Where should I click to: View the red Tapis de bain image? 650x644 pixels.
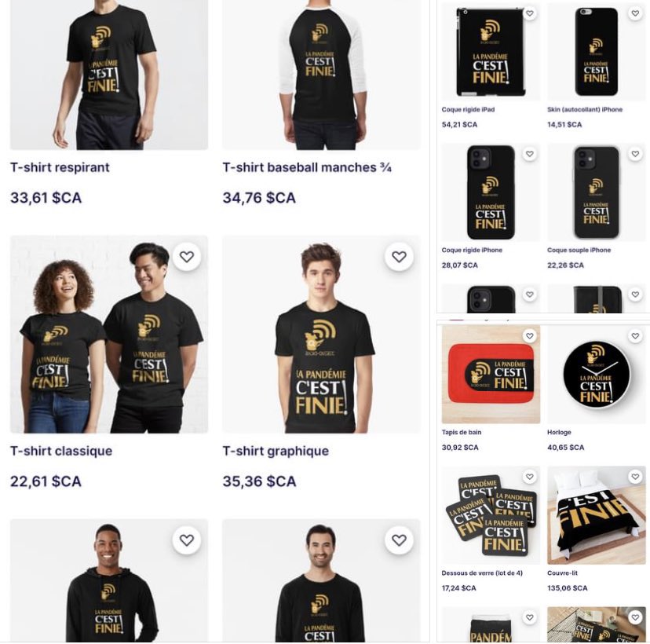491,374
